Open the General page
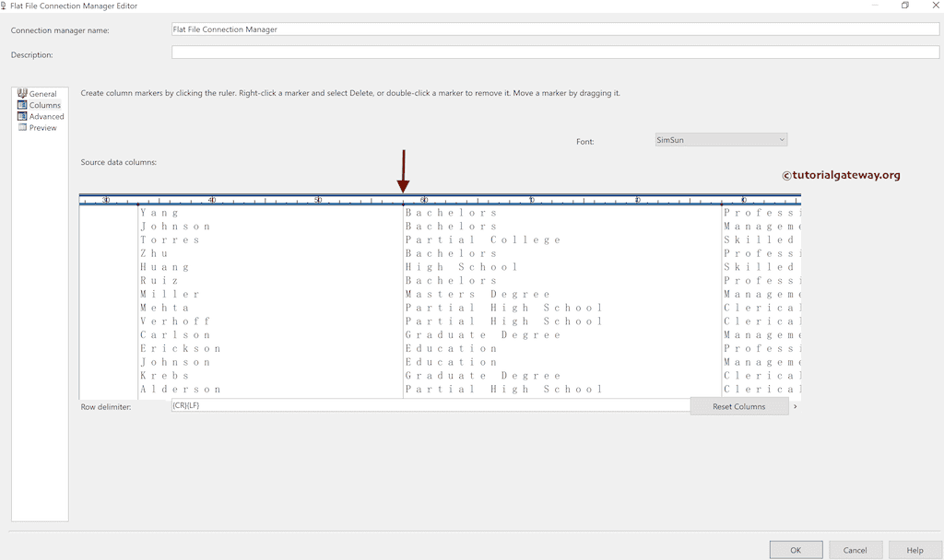944x560 pixels. point(42,94)
